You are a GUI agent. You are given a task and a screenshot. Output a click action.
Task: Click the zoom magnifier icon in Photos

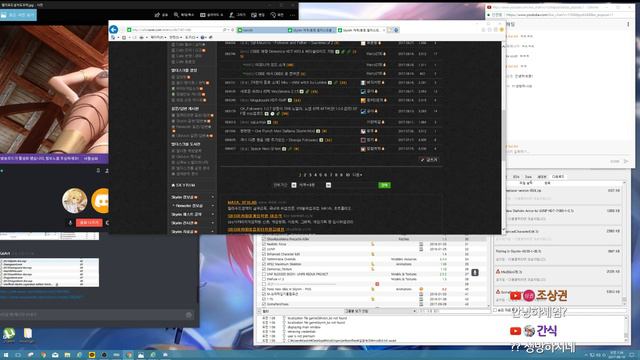click(176, 15)
